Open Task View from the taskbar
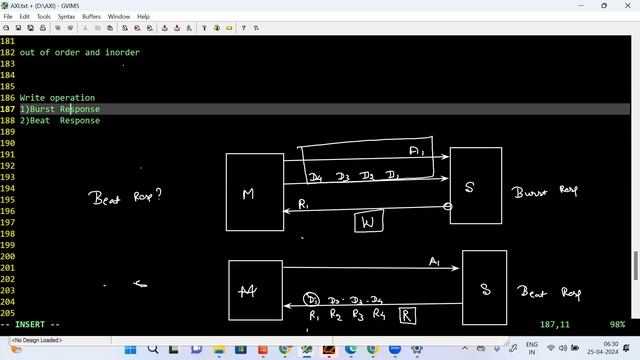Screen dimensions: 640x360 coord(174,350)
